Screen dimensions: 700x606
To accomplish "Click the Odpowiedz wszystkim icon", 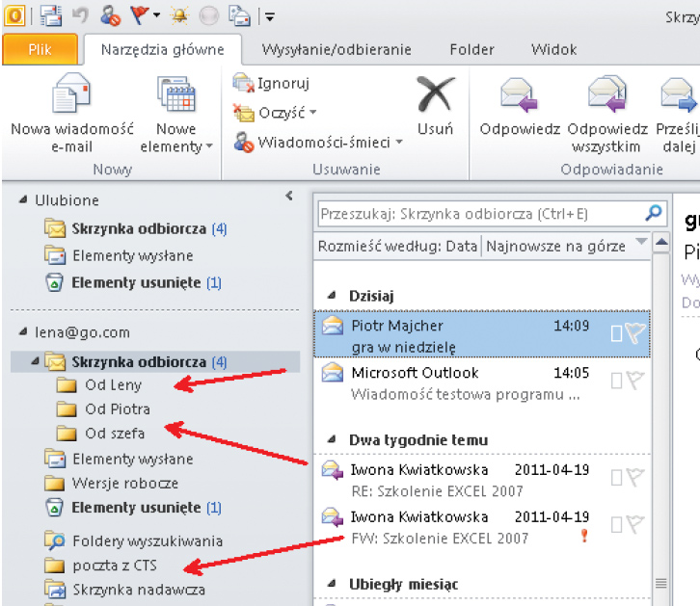I will pyautogui.click(x=606, y=96).
